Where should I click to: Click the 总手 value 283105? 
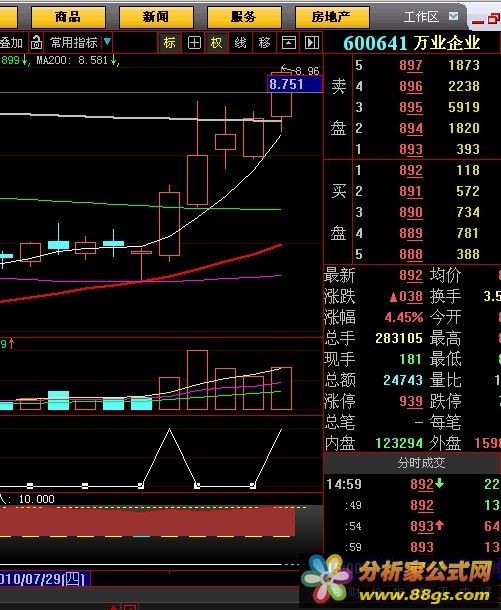(399, 338)
